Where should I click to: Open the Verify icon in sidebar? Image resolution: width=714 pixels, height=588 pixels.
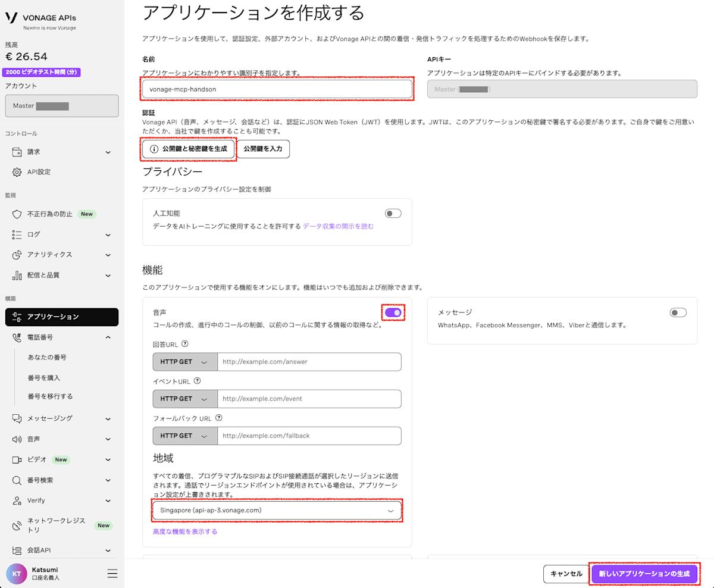click(x=17, y=501)
